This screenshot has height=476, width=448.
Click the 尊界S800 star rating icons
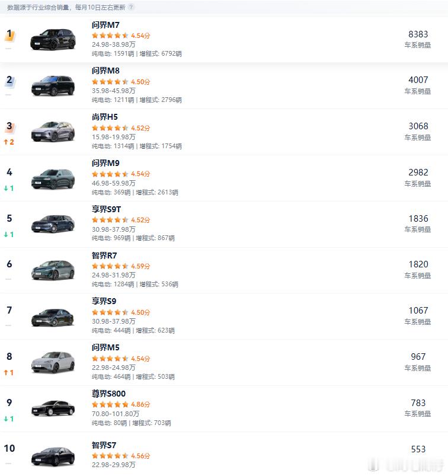pos(110,404)
